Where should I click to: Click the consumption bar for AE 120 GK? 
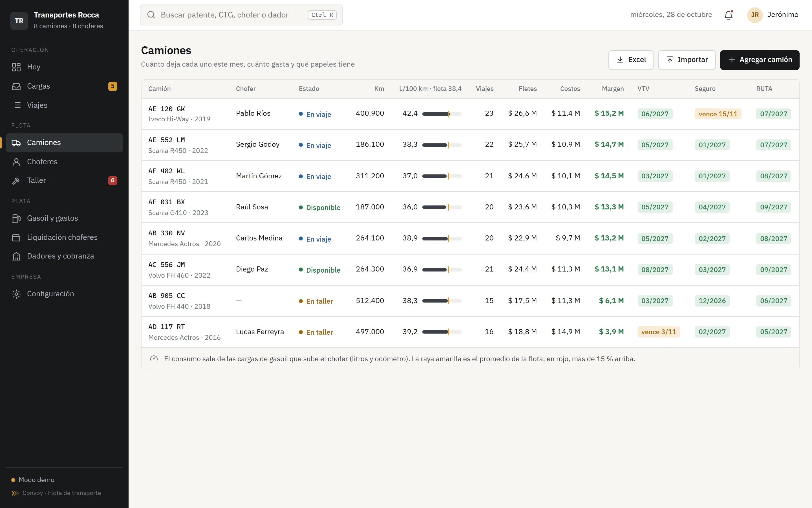(442, 114)
